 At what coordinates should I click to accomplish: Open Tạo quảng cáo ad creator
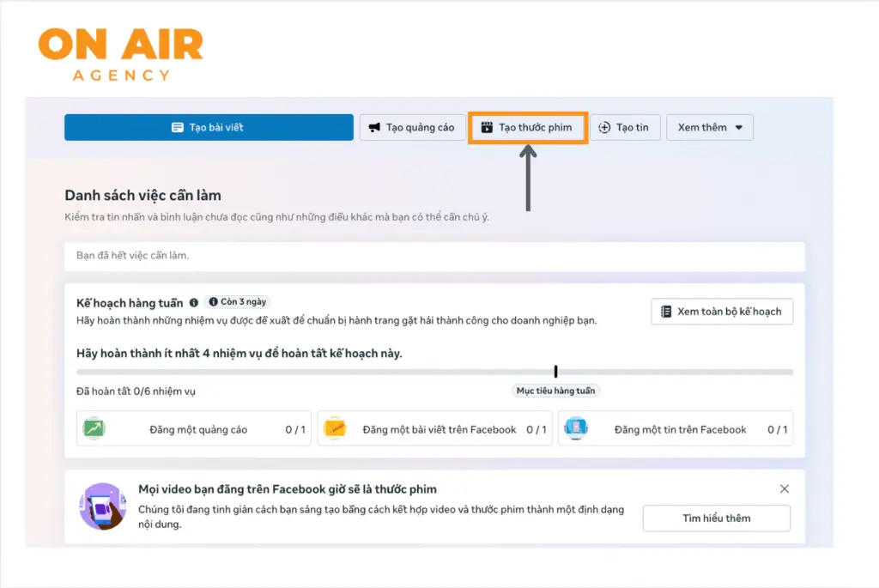(412, 127)
